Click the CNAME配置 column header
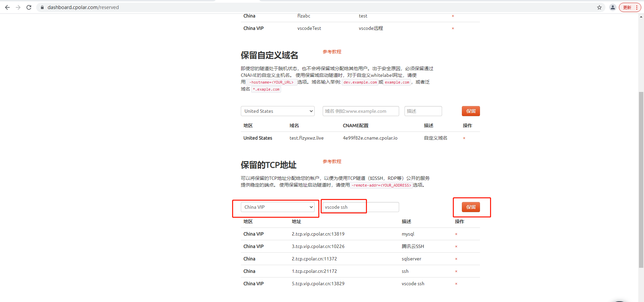Screen dimensions: 644x302 point(356,125)
